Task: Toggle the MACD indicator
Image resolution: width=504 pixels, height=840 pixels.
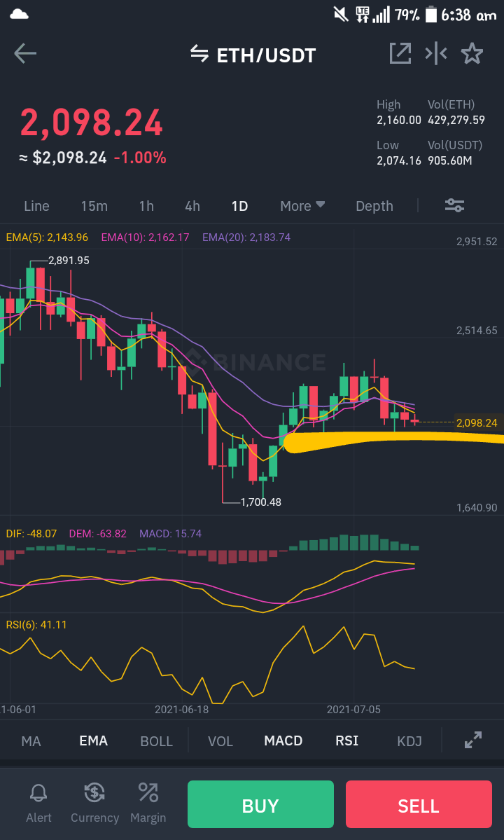Action: pos(283,741)
